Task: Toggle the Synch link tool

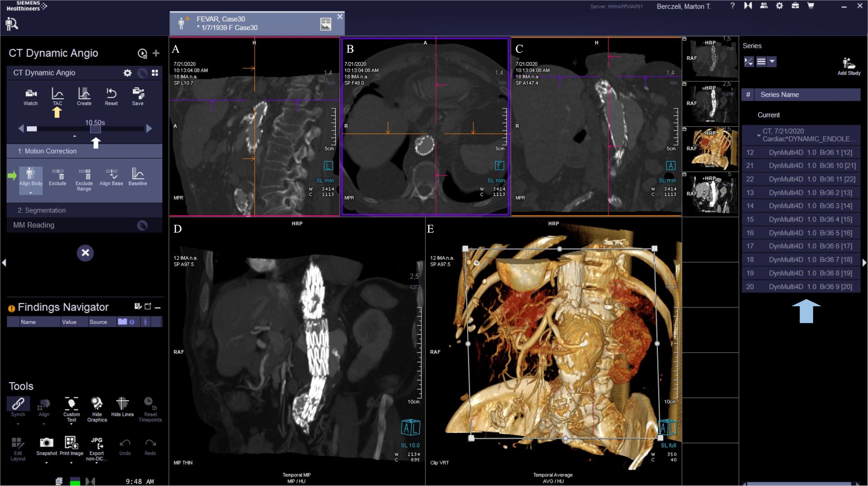Action: (18, 403)
